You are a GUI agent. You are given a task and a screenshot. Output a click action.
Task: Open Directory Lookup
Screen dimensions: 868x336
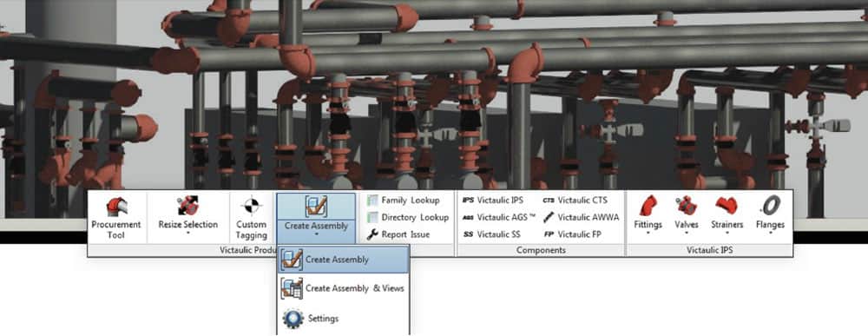(x=407, y=217)
